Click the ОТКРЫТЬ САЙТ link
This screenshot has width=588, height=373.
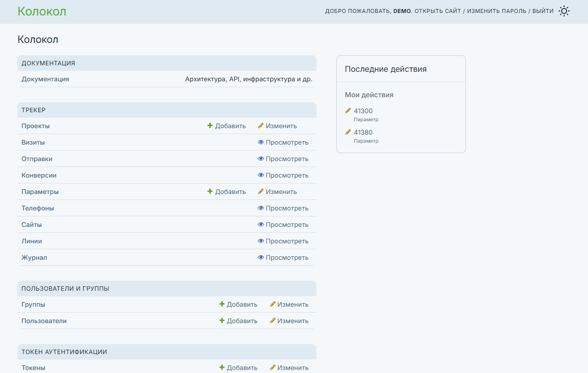[438, 11]
